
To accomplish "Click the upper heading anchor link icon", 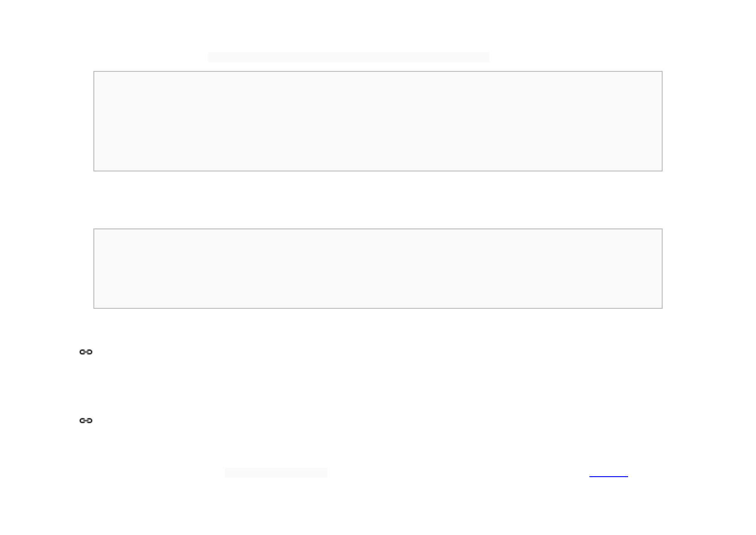I will [86, 352].
